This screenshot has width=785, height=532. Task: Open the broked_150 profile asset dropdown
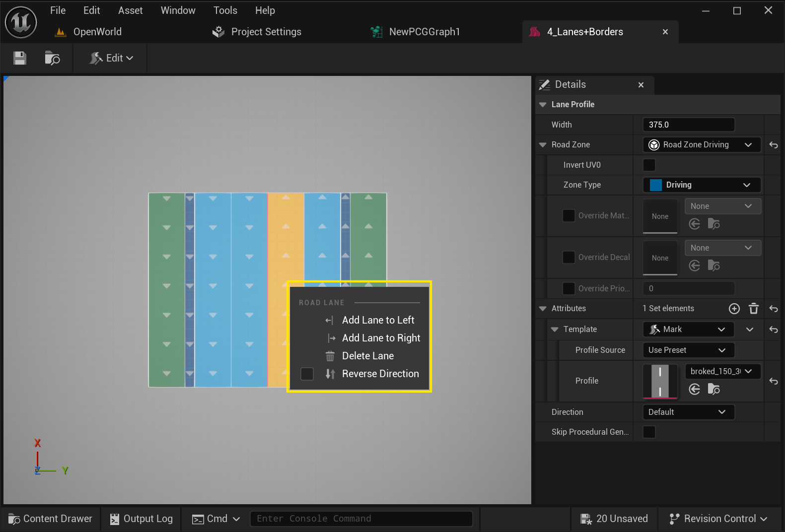tap(722, 371)
